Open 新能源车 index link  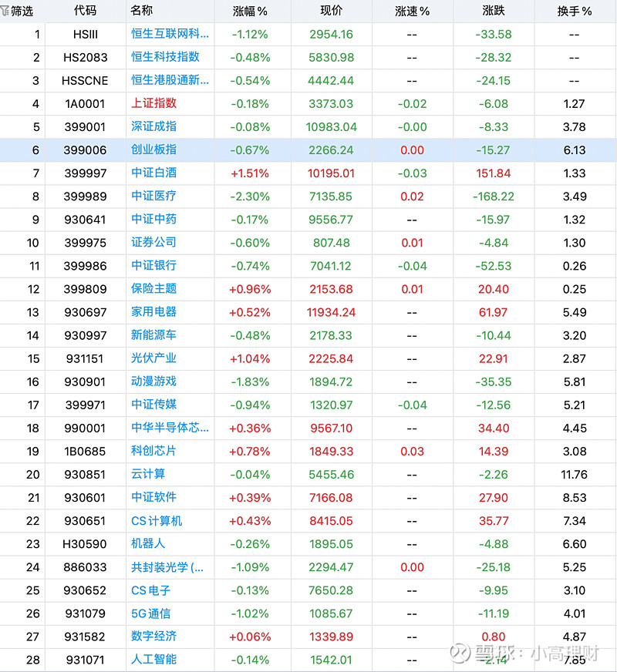[x=153, y=334]
